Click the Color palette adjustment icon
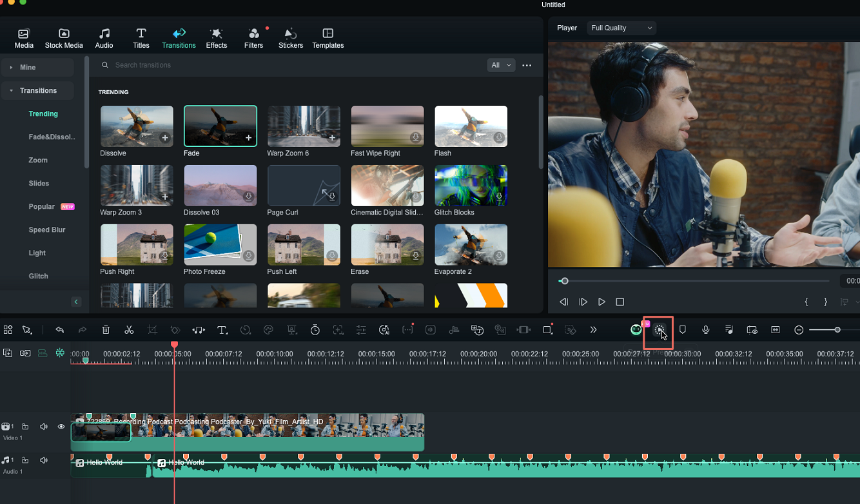The height and width of the screenshot is (504, 860). [268, 329]
